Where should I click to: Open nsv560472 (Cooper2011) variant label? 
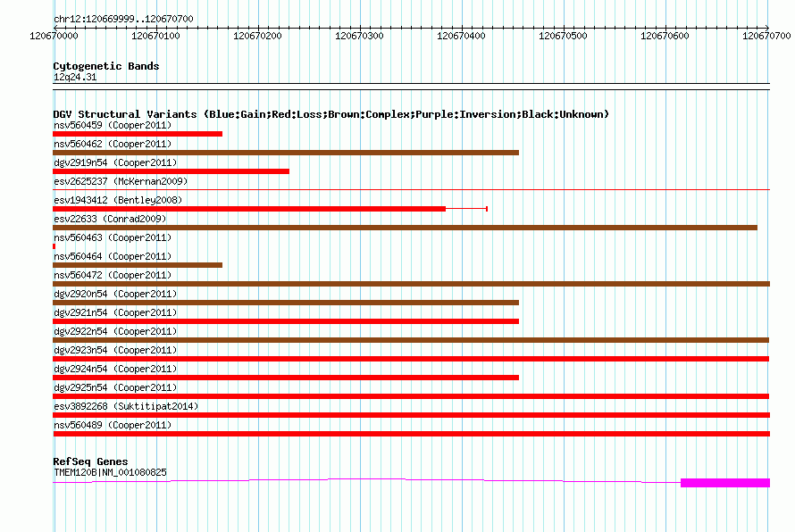(113, 275)
